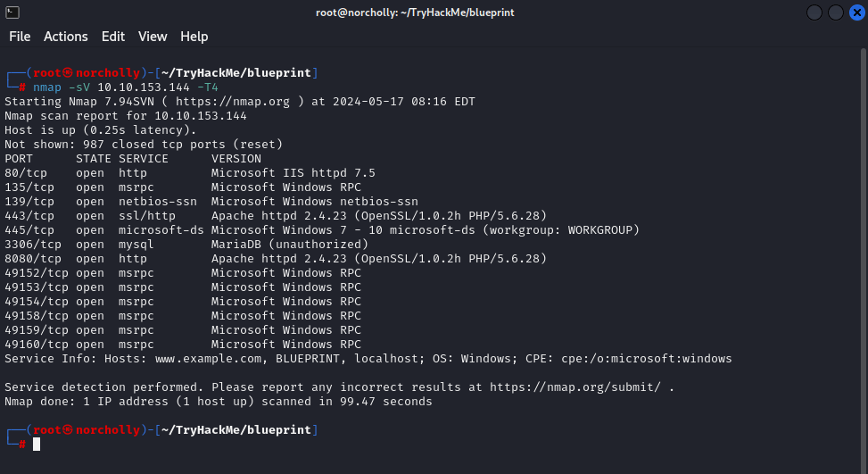
Task: Click the 3306/tcp port entry
Action: point(33,244)
